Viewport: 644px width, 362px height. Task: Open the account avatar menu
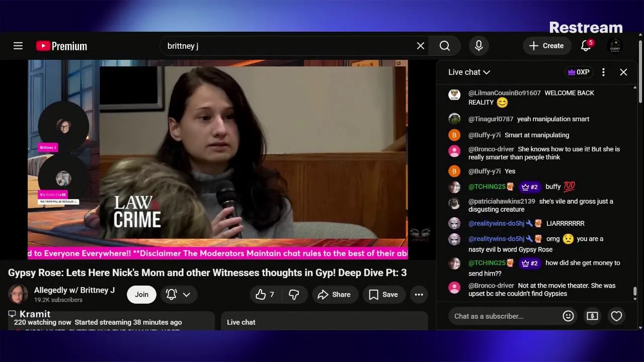point(615,46)
